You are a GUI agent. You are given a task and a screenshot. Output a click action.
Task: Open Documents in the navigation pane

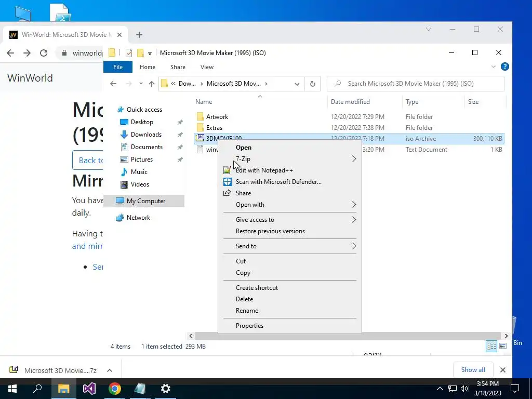147,147
